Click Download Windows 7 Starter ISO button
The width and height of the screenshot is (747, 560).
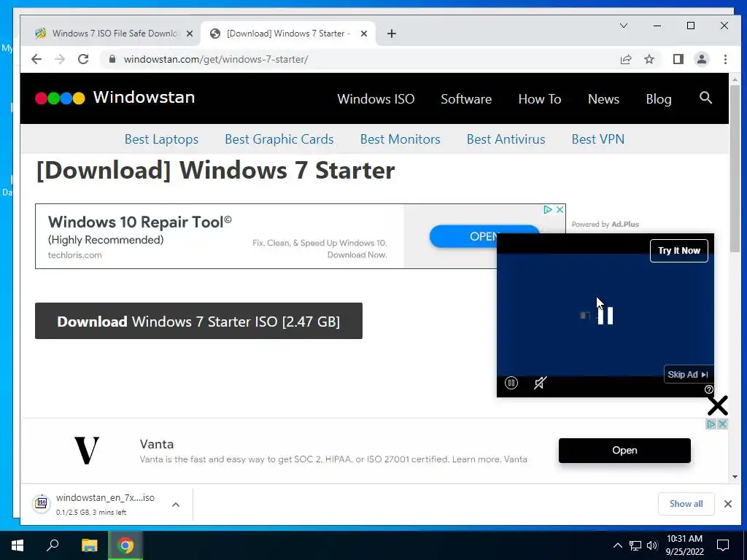[198, 321]
